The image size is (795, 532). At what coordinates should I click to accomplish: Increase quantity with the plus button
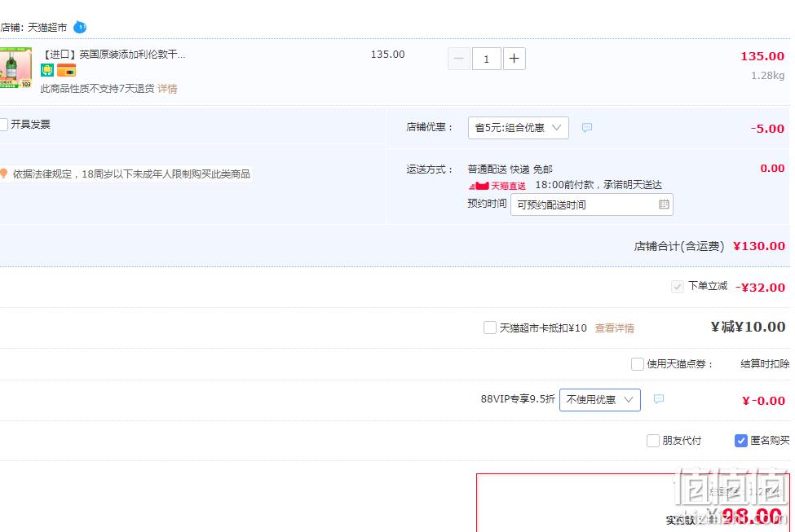[x=515, y=59]
